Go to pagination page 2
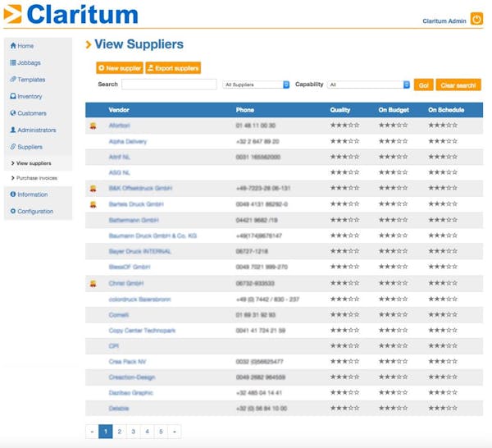Viewport: 492px width, 448px height. point(120,432)
